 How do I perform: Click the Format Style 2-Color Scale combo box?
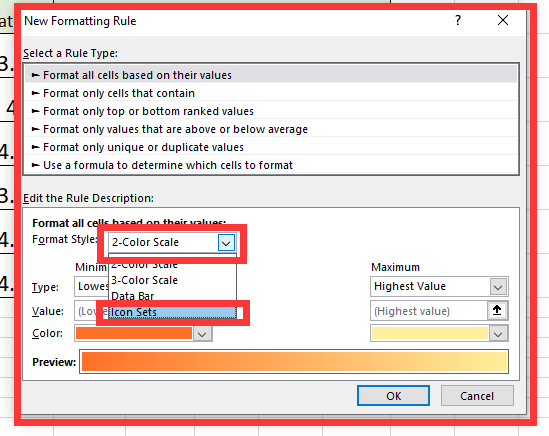[x=172, y=242]
